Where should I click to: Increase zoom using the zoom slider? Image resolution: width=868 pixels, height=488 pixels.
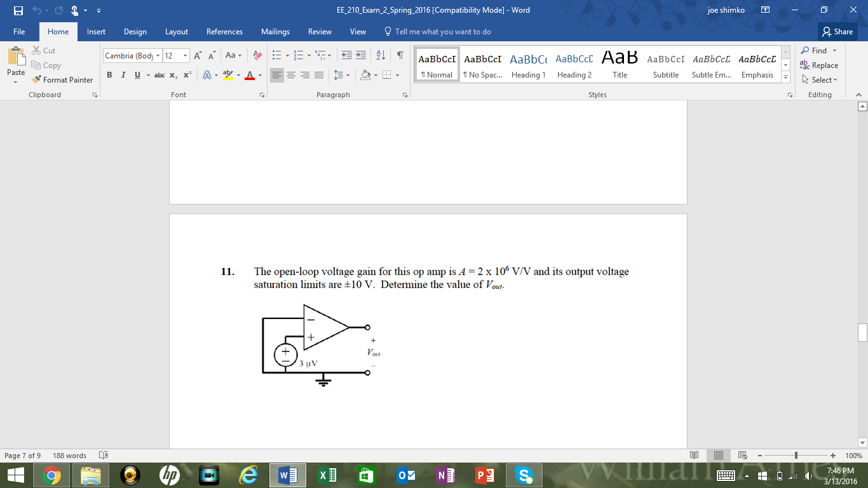(x=832, y=455)
